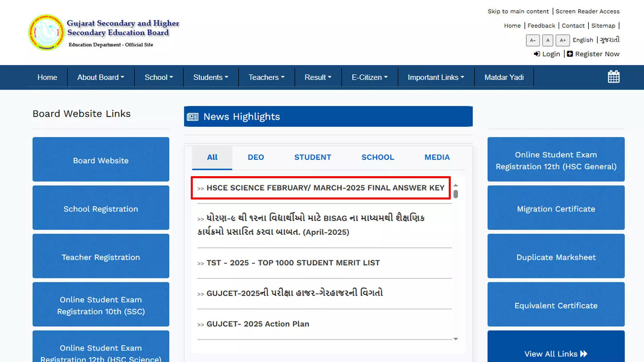This screenshot has width=644, height=362.
Task: Switch to the SCHOOL news tab
Action: point(378,157)
